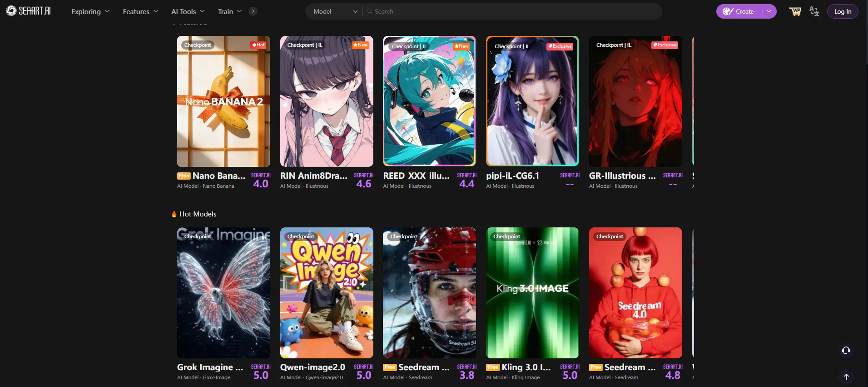Click the Hot badge on Nano Banana card
Image resolution: width=868 pixels, height=387 pixels.
(258, 45)
